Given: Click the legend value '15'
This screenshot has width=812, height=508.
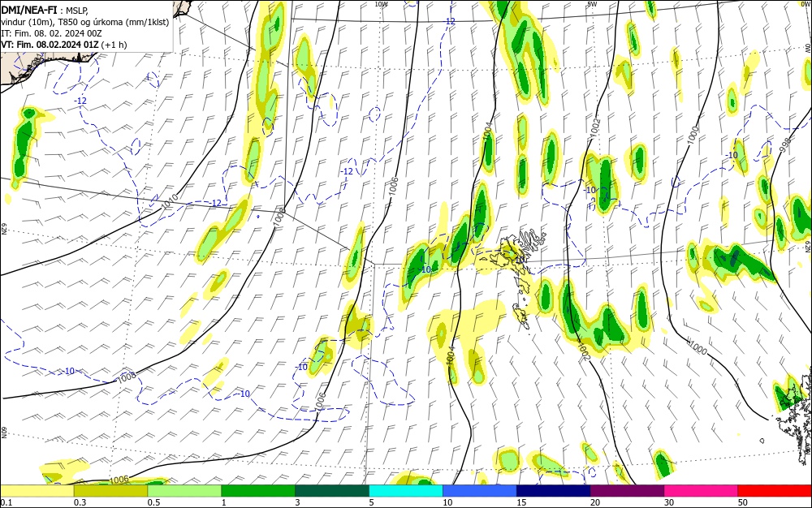Looking at the screenshot, I should click(521, 503).
